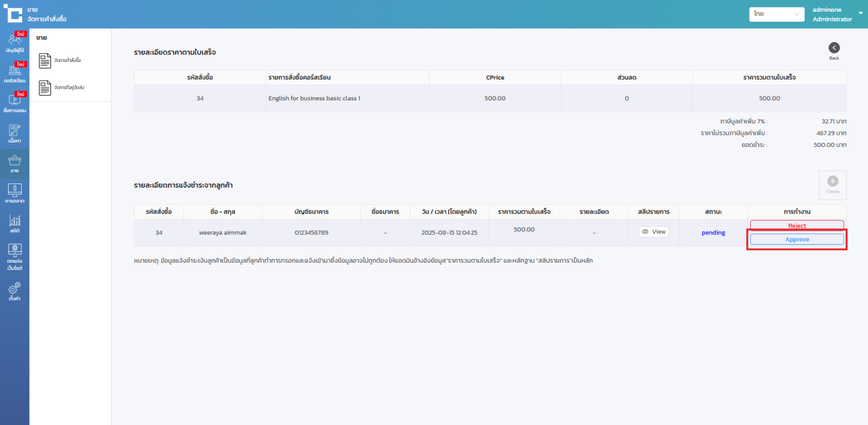The width and height of the screenshot is (868, 425).
Task: Select the ขาย (sales) basket icon
Action: click(x=14, y=164)
